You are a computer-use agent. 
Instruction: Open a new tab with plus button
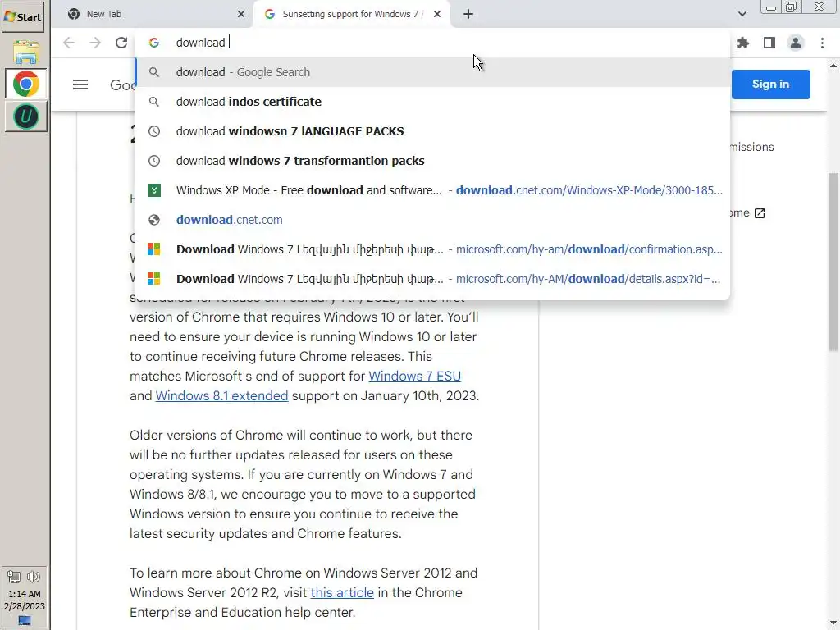pyautogui.click(x=468, y=14)
